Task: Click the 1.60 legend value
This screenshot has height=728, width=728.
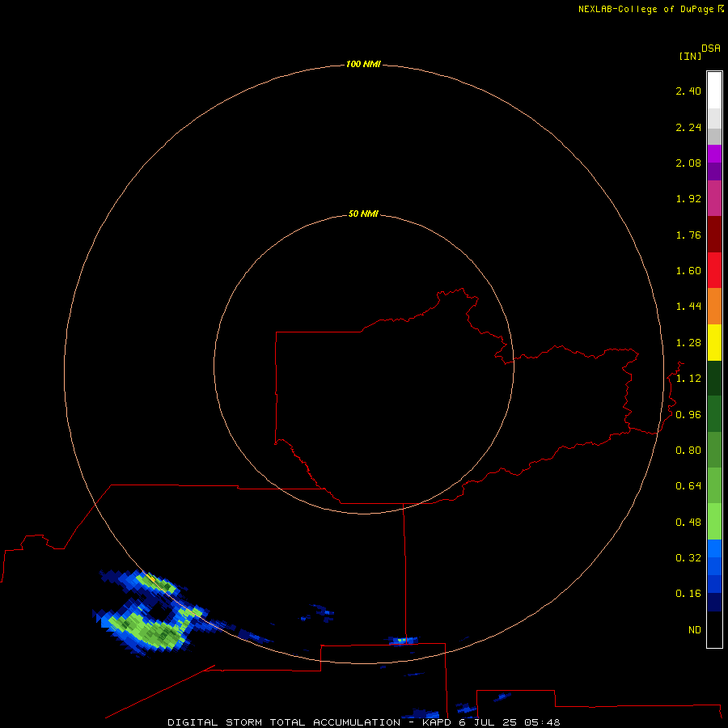Action: click(688, 271)
